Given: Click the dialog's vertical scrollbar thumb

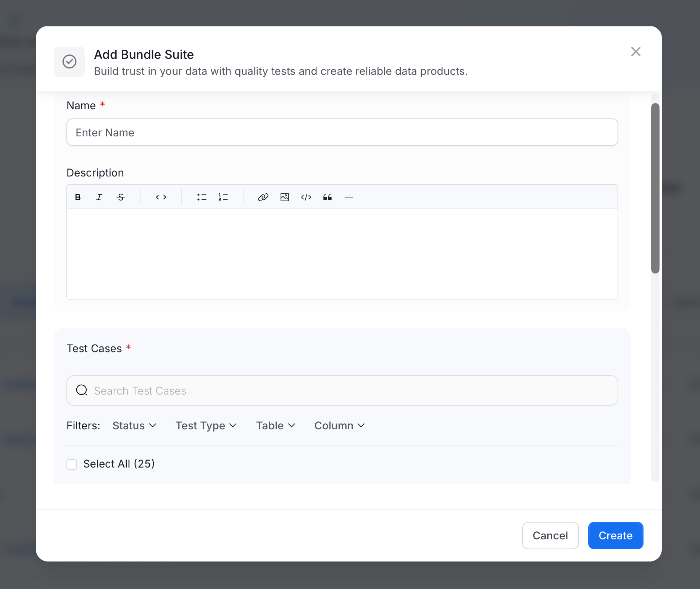Looking at the screenshot, I should pyautogui.click(x=655, y=188).
